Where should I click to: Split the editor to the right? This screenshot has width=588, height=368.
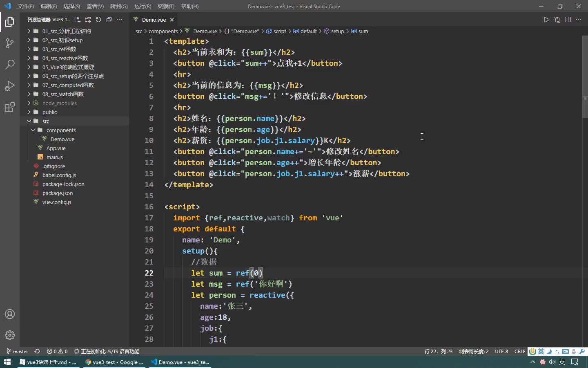tap(568, 20)
